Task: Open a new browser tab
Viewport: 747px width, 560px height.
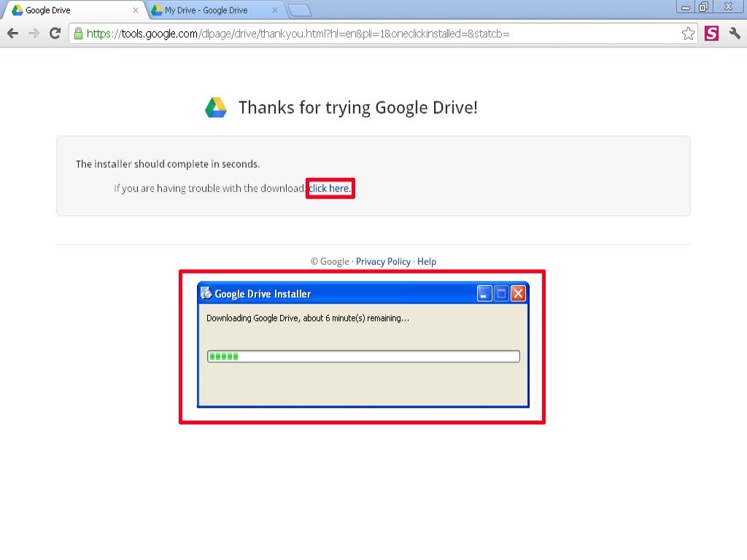Action: (300, 10)
